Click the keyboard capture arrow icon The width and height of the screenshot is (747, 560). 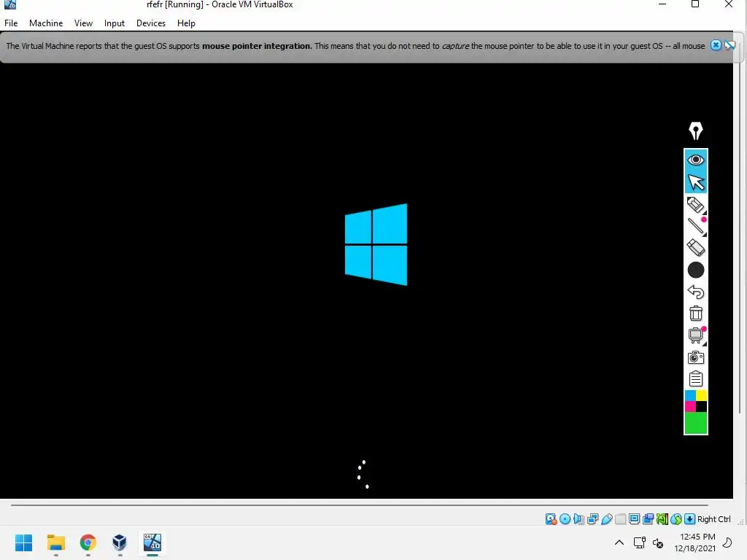tap(689, 519)
